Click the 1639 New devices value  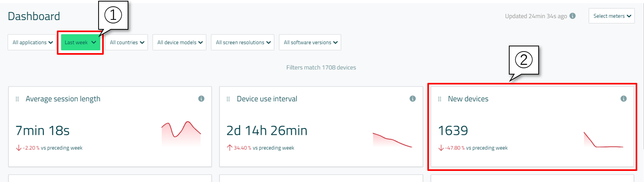(453, 131)
